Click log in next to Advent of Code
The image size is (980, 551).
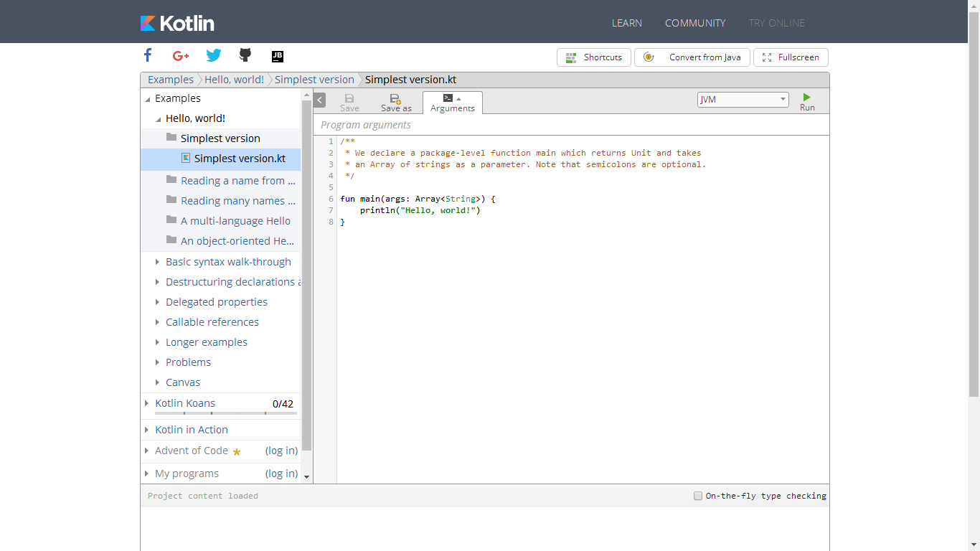[x=281, y=451]
